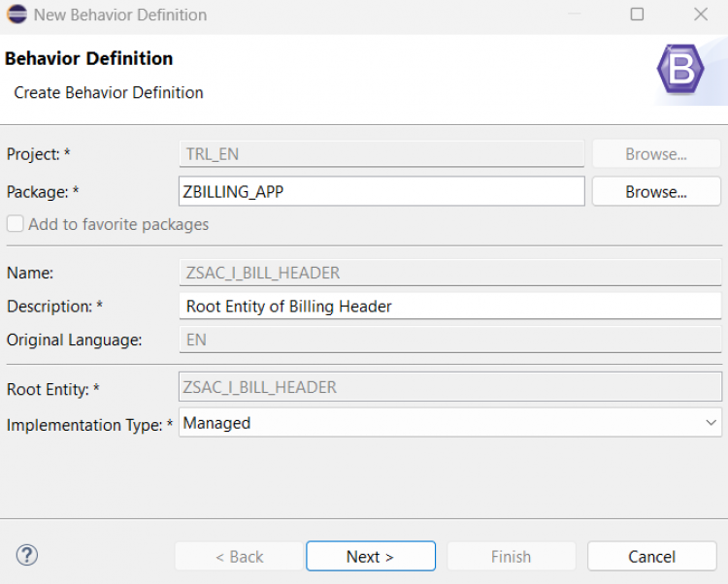
Task: Click the Package field containing ZBILLING_APP
Action: coord(381,192)
